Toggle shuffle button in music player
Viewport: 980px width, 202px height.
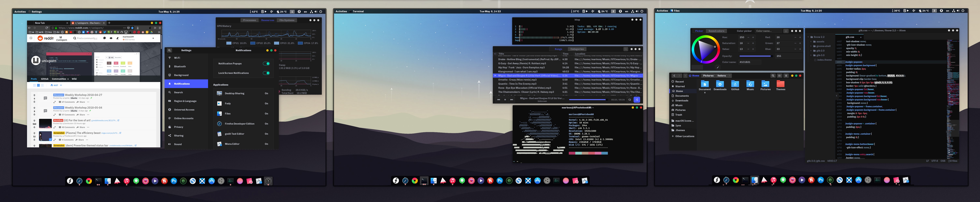(x=637, y=99)
